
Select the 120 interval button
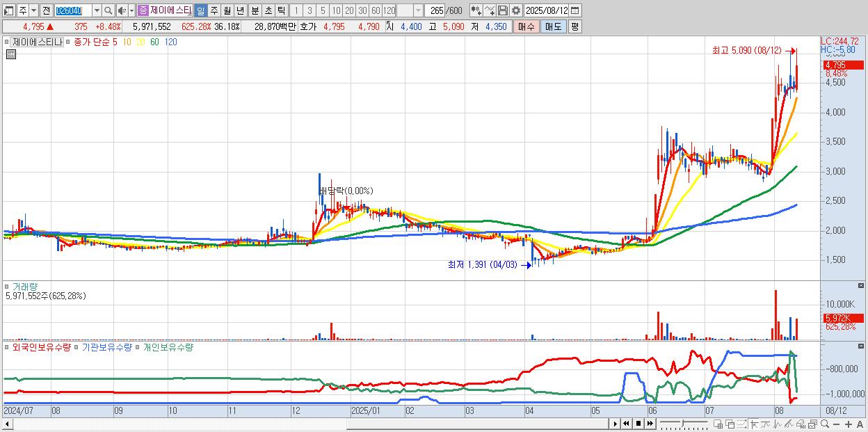point(389,11)
